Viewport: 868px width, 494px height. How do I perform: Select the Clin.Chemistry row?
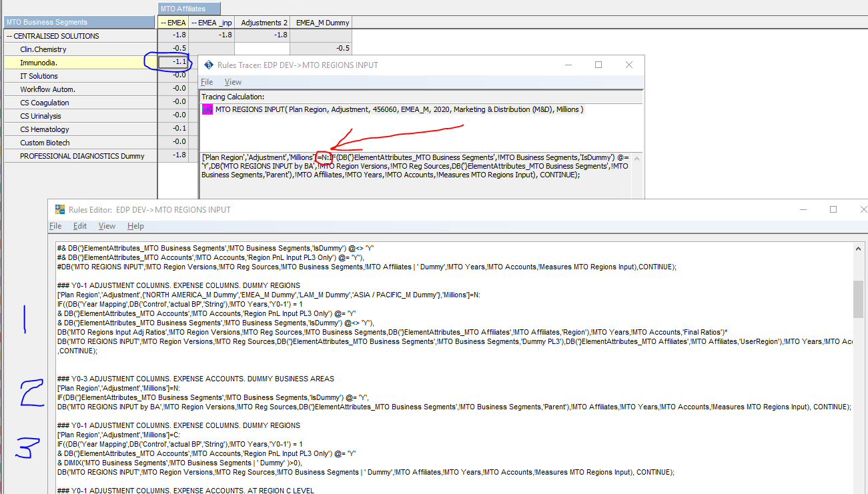81,49
